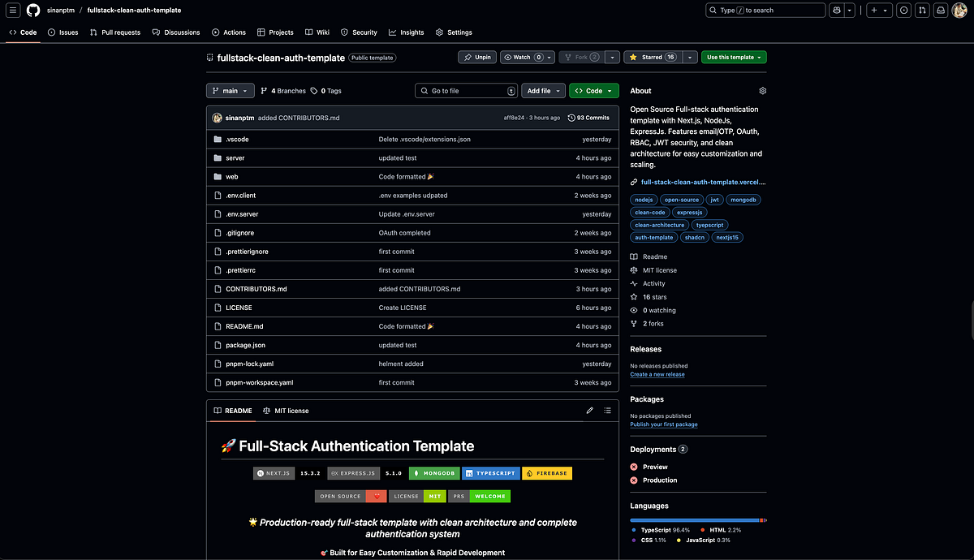Open the Add file dropdown
974x560 pixels.
pyautogui.click(x=542, y=90)
